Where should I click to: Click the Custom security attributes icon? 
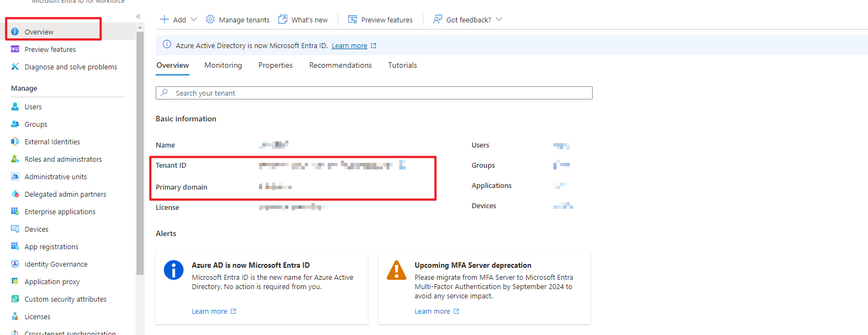coord(15,299)
